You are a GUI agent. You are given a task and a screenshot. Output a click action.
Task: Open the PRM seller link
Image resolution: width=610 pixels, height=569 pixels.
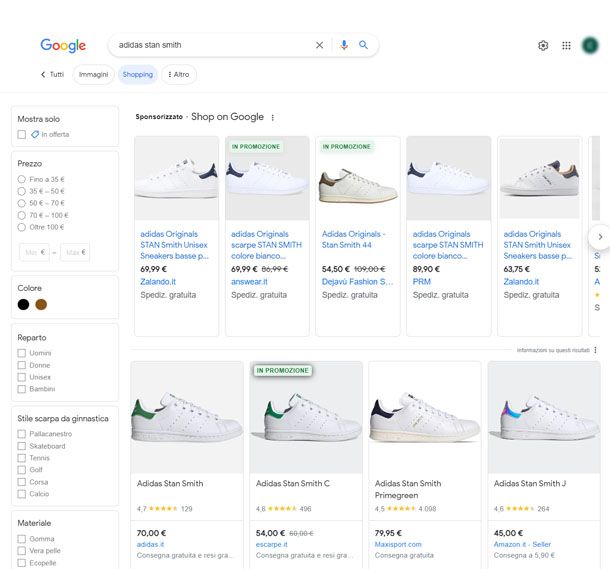click(x=422, y=282)
